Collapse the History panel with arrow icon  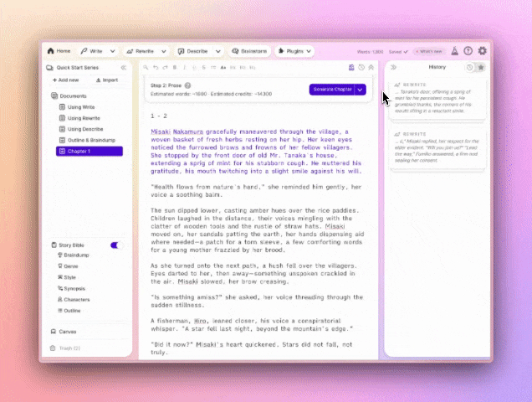point(394,67)
